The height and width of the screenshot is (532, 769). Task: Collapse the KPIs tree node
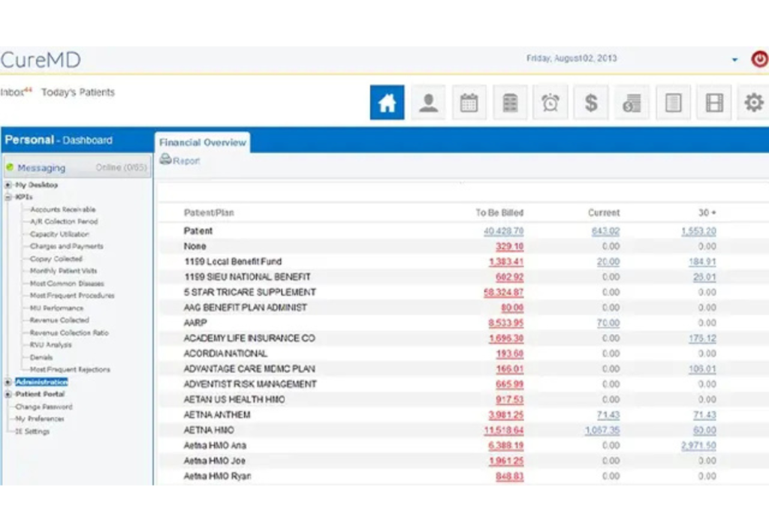click(x=8, y=197)
